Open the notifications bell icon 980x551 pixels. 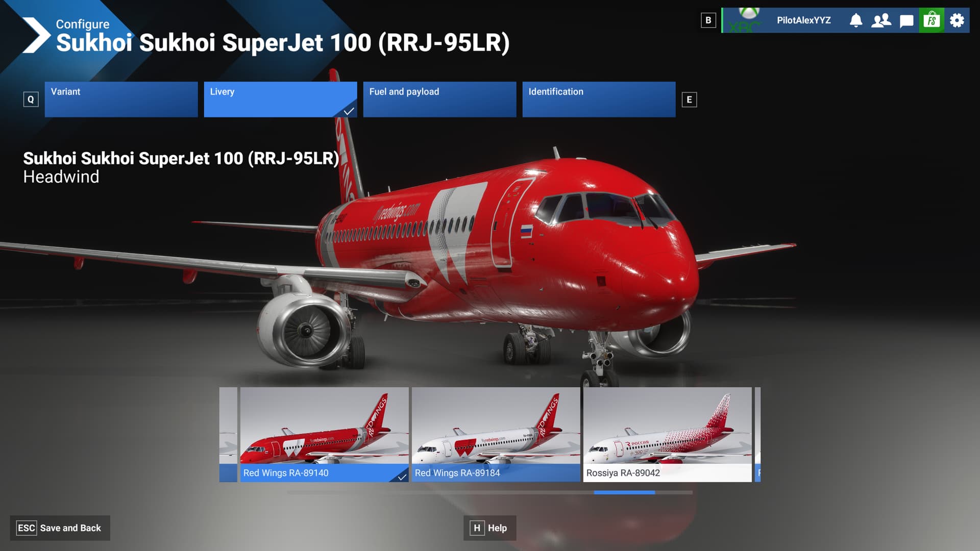tap(856, 20)
